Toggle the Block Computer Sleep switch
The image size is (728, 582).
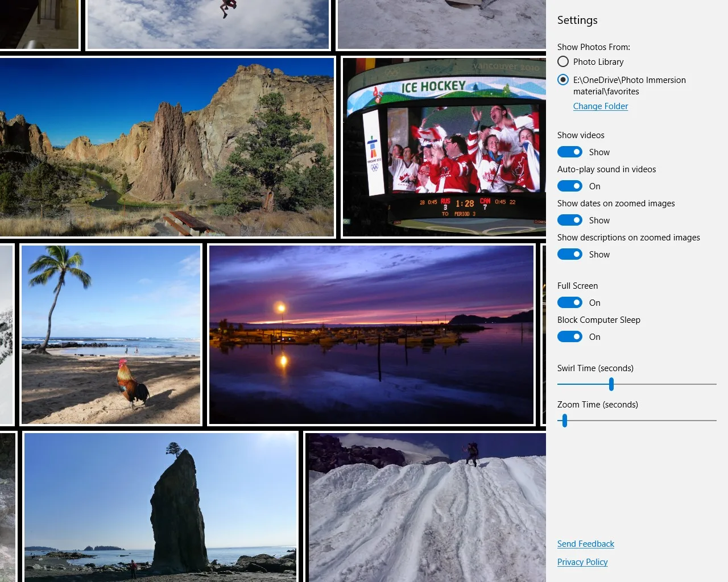[x=570, y=336]
